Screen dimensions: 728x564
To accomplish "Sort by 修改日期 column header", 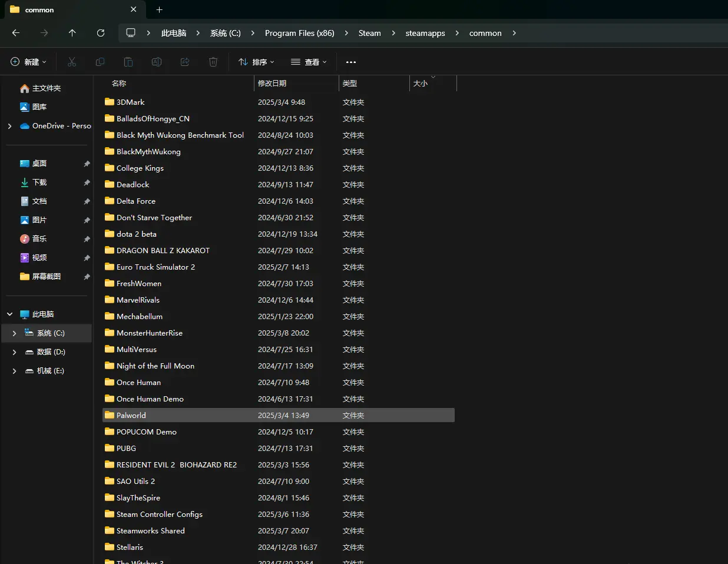I will pos(272,84).
